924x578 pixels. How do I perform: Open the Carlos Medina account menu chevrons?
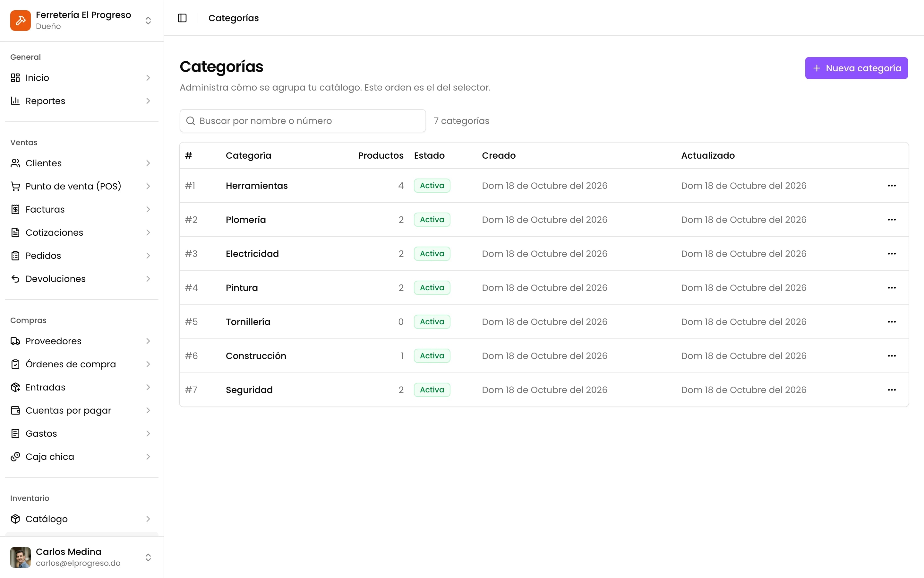click(x=148, y=557)
